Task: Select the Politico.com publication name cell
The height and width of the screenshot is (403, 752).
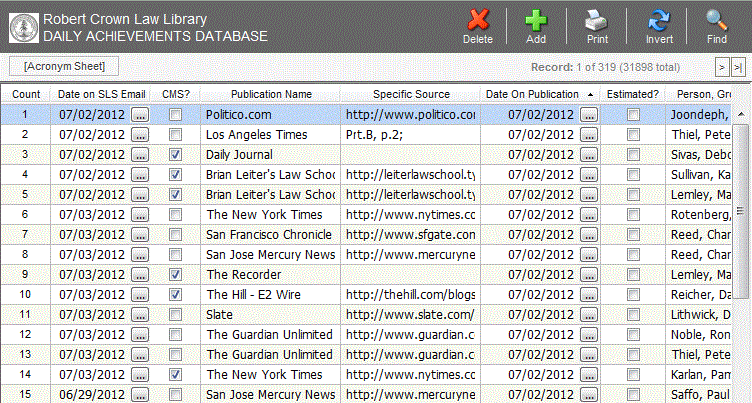Action: tap(270, 115)
